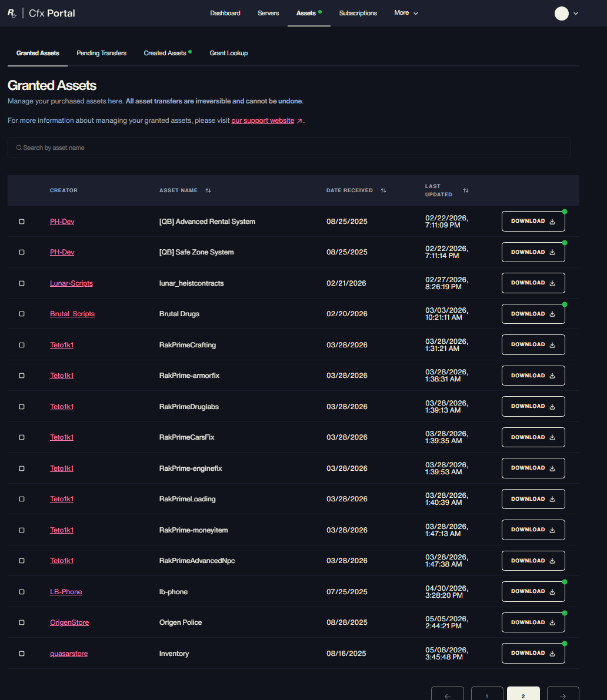Open the support website link
Screen dimensions: 607x700
pyautogui.click(x=263, y=120)
